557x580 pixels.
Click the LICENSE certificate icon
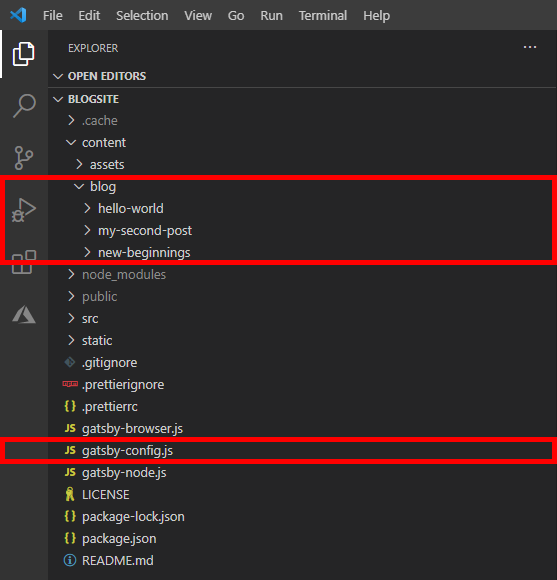click(70, 494)
